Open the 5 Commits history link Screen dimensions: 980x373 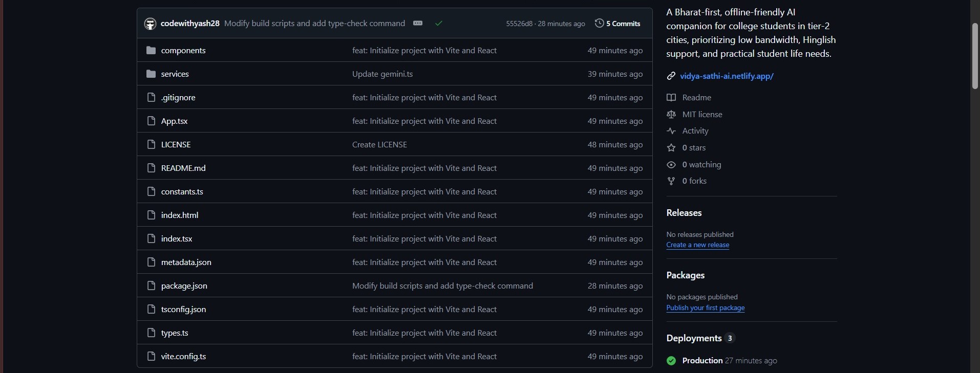[x=617, y=24]
